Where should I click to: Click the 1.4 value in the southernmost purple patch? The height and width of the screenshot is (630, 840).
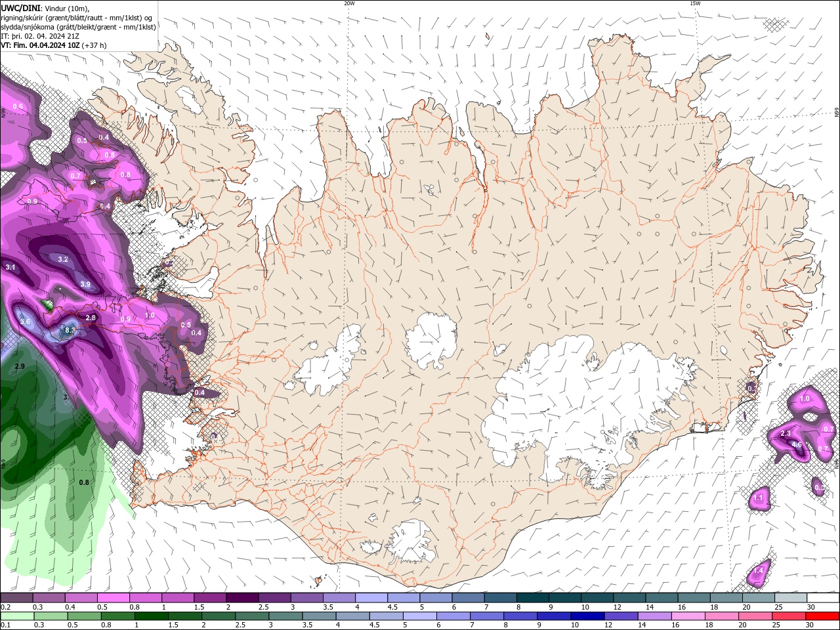point(759,571)
